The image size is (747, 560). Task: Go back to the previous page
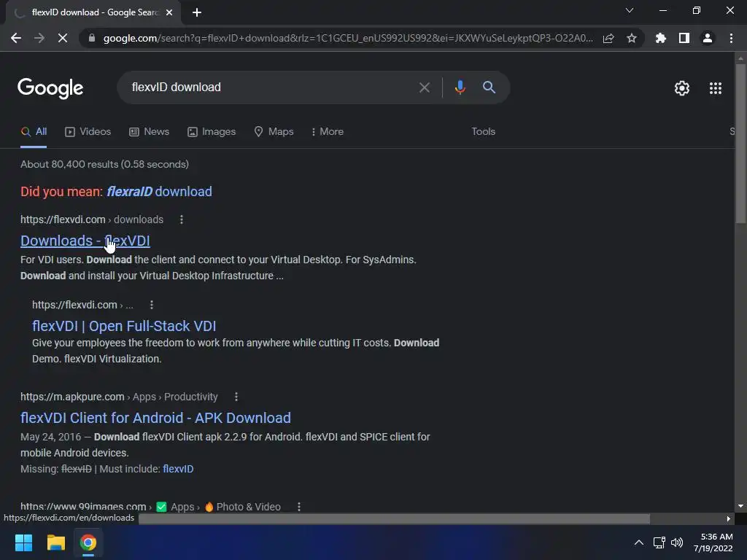click(16, 38)
